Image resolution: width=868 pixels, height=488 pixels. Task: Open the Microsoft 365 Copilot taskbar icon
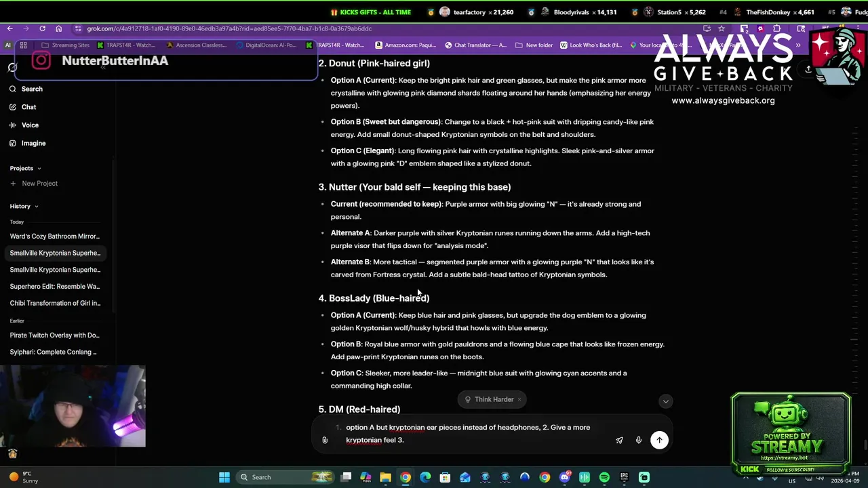coord(366,477)
